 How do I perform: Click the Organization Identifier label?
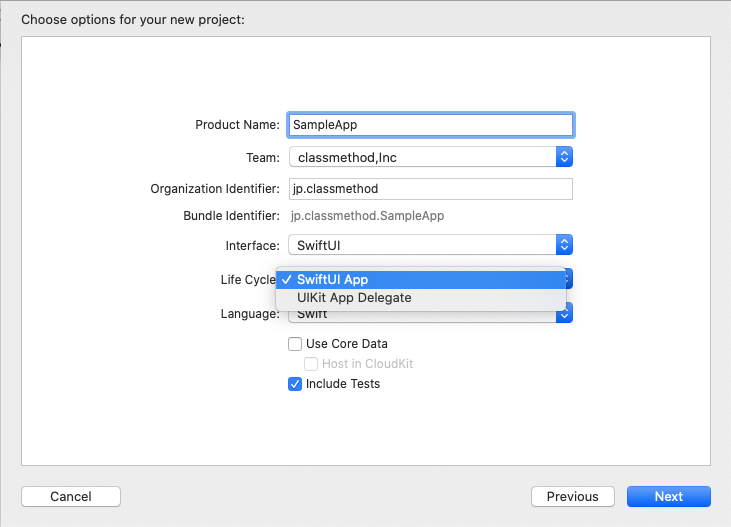215,189
